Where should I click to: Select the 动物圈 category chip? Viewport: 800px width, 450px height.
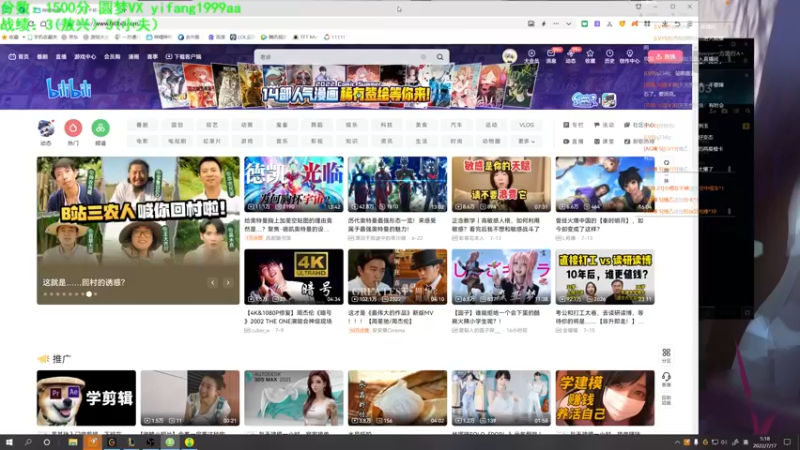point(491,141)
